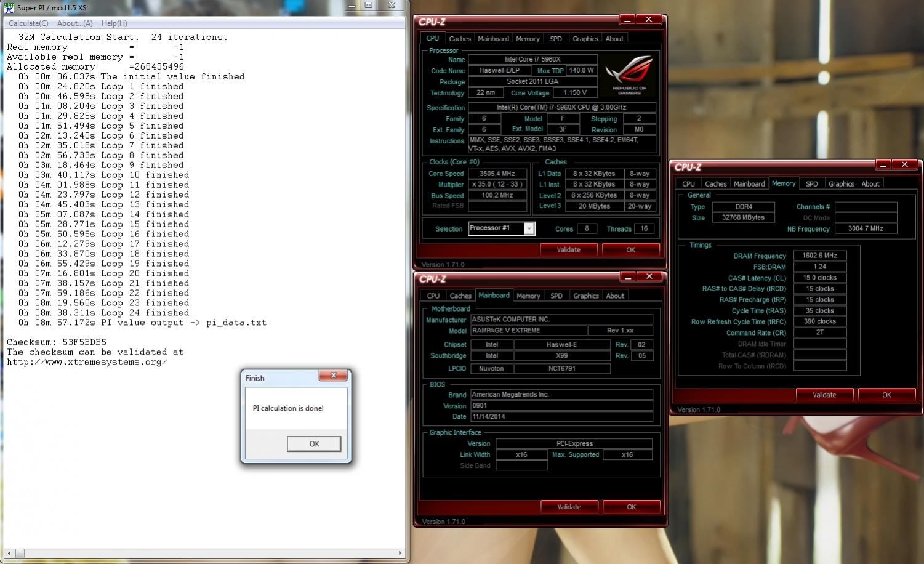Switch to SPD tab in top CPU-Z window

click(556, 38)
